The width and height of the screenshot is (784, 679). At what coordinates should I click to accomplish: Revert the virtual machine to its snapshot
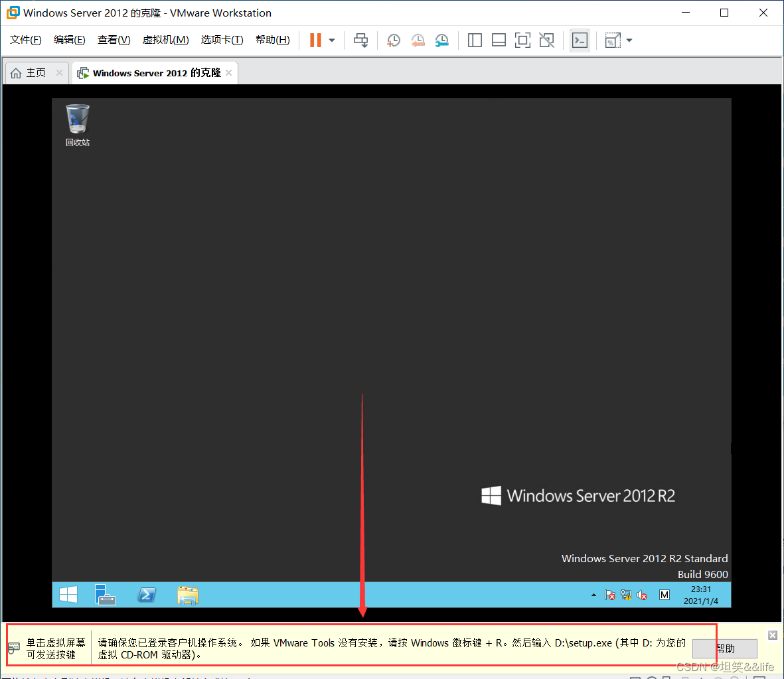point(418,40)
